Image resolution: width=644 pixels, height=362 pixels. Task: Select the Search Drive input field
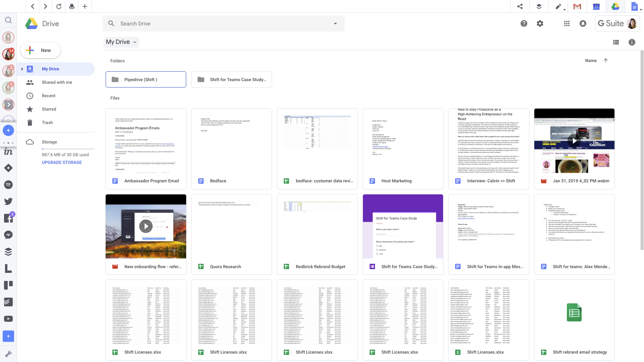pos(223,23)
